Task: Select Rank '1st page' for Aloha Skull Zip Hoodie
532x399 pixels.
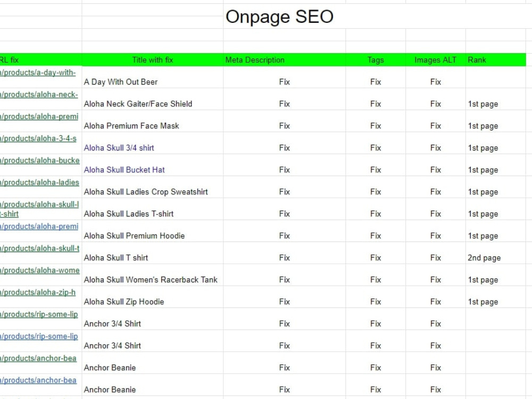Action: (496, 297)
